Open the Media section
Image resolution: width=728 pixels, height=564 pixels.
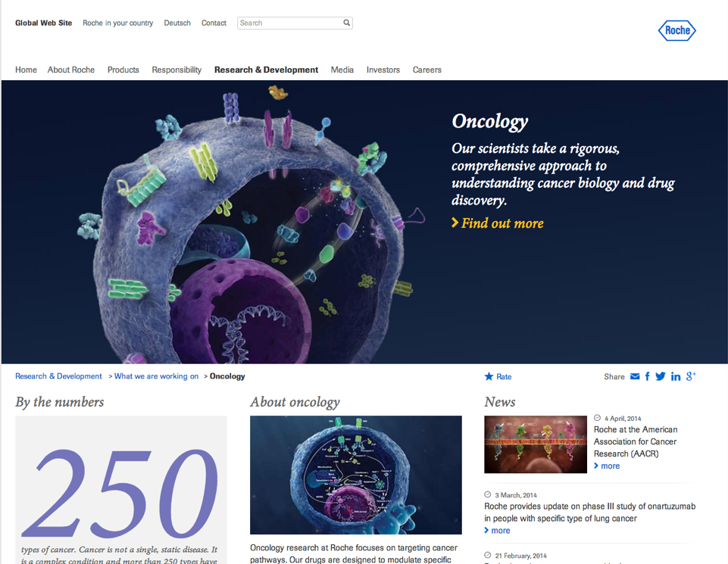click(x=342, y=70)
